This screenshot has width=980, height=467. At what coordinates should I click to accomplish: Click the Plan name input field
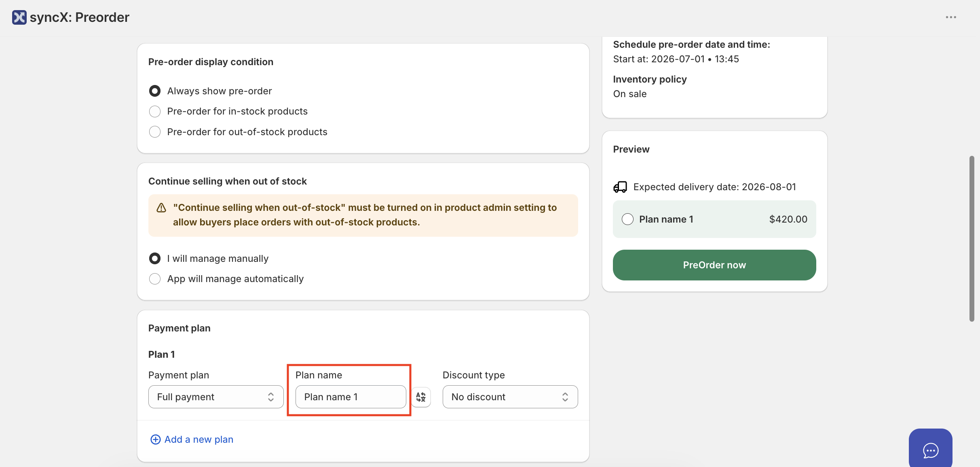351,397
